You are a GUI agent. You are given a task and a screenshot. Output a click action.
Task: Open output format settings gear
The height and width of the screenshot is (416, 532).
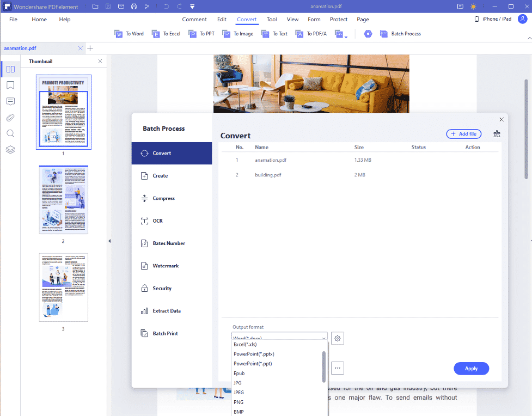338,338
